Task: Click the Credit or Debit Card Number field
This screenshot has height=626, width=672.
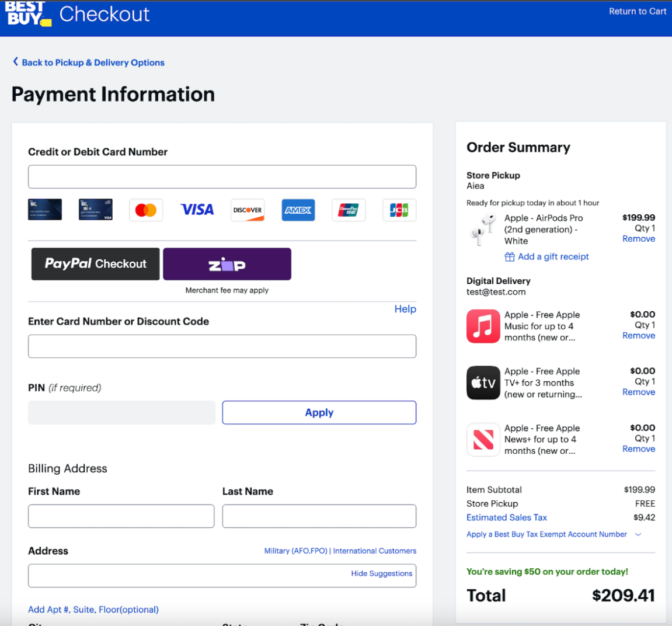Action: pyautogui.click(x=222, y=176)
